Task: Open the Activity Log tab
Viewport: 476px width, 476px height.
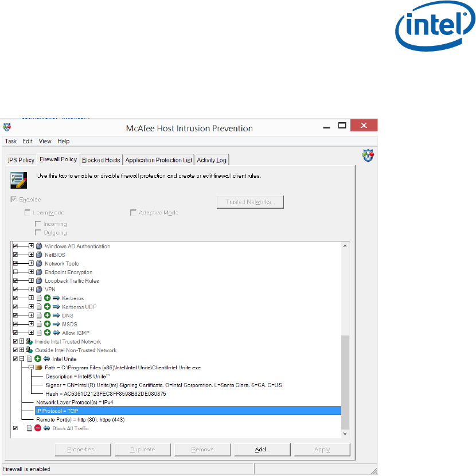Action: [x=212, y=160]
